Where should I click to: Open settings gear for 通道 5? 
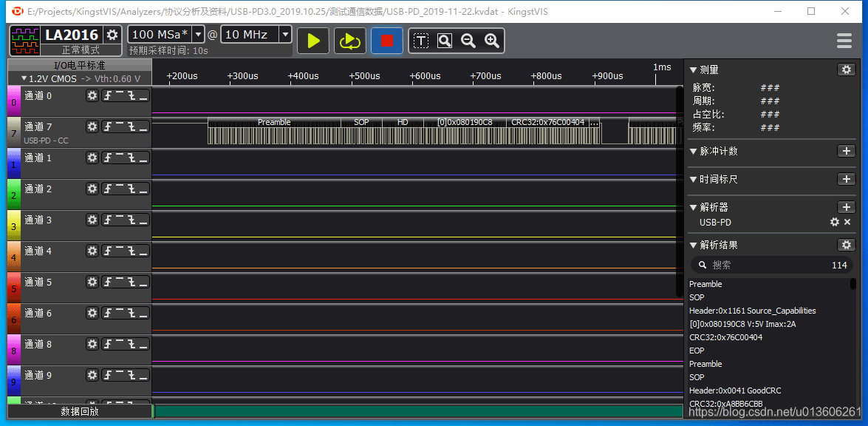pos(92,282)
